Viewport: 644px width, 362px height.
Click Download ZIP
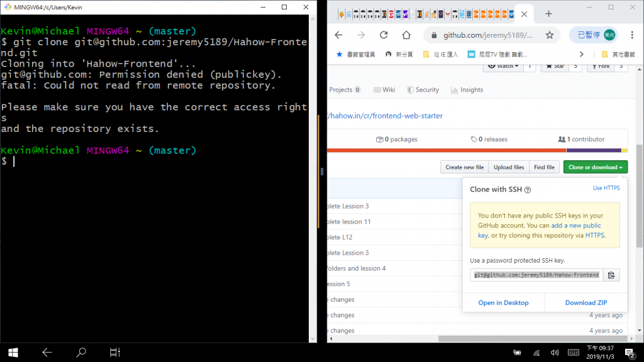point(586,302)
